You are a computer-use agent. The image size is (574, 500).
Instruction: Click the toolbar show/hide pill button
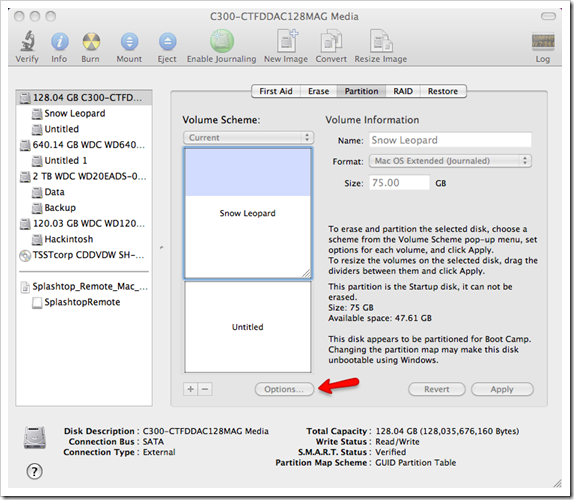coord(548,16)
